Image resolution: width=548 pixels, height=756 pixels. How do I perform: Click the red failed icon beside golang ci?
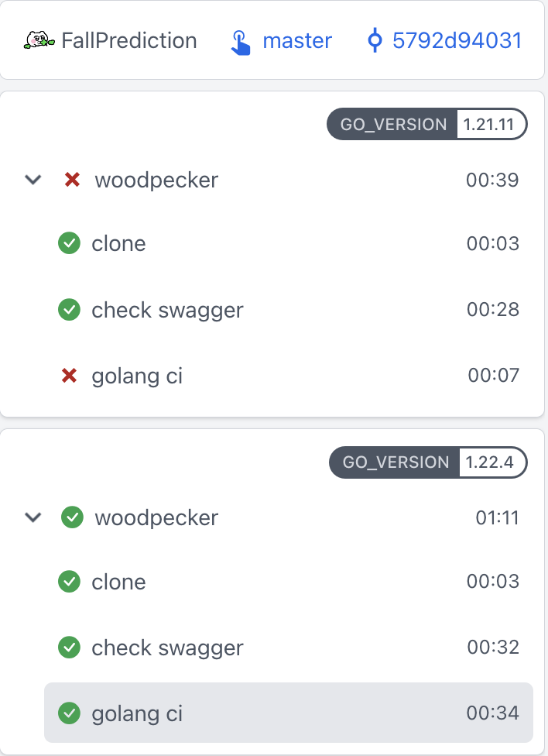70,376
